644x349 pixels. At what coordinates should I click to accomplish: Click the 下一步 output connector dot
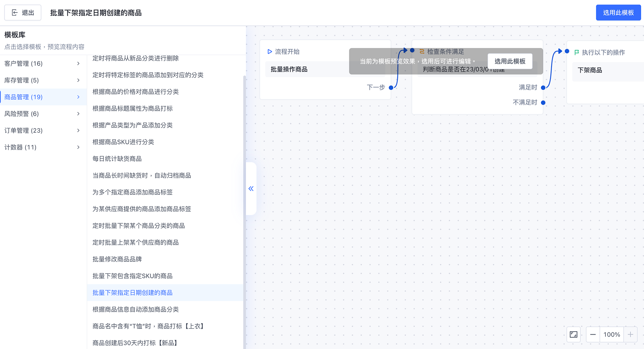[x=391, y=87]
